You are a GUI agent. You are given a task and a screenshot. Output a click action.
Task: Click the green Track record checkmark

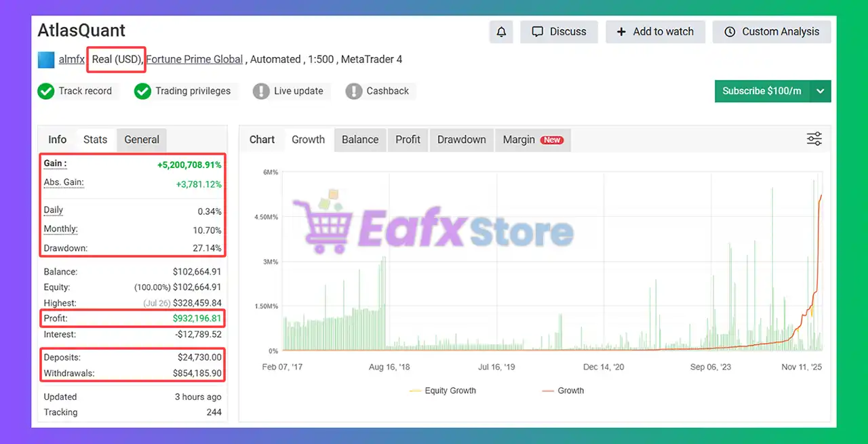tap(46, 91)
